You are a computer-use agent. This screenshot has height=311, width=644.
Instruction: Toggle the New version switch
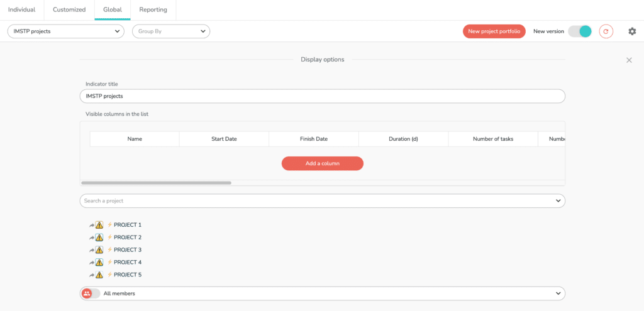click(579, 31)
